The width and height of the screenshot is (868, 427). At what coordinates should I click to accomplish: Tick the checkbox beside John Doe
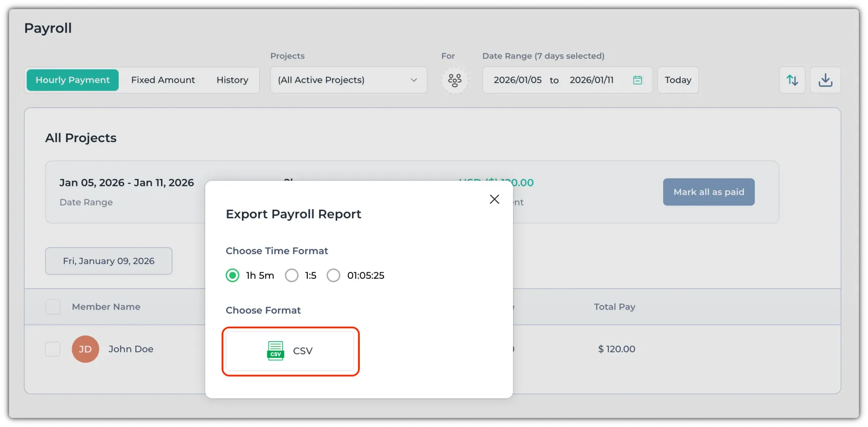53,349
